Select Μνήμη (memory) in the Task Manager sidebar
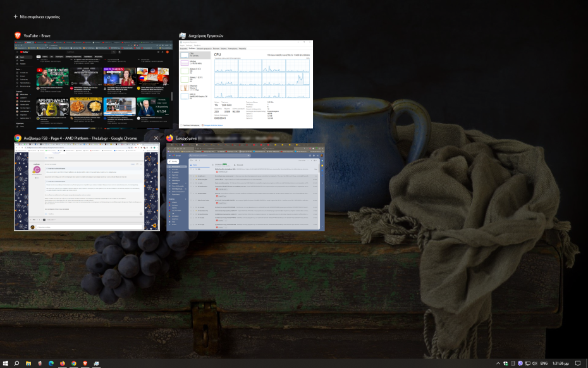Image resolution: width=588 pixels, height=368 pixels. coord(195,62)
